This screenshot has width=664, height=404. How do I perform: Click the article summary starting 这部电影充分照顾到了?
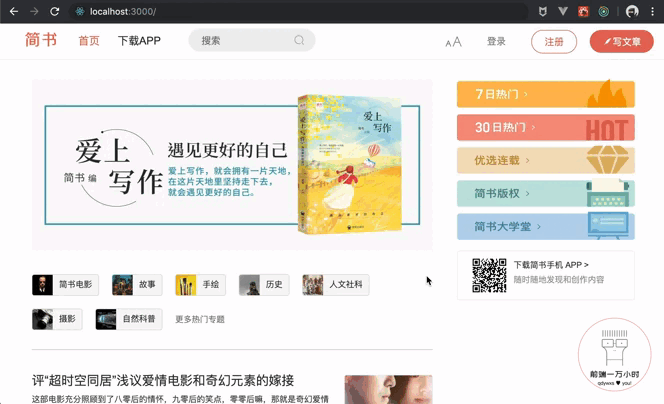[x=180, y=399]
